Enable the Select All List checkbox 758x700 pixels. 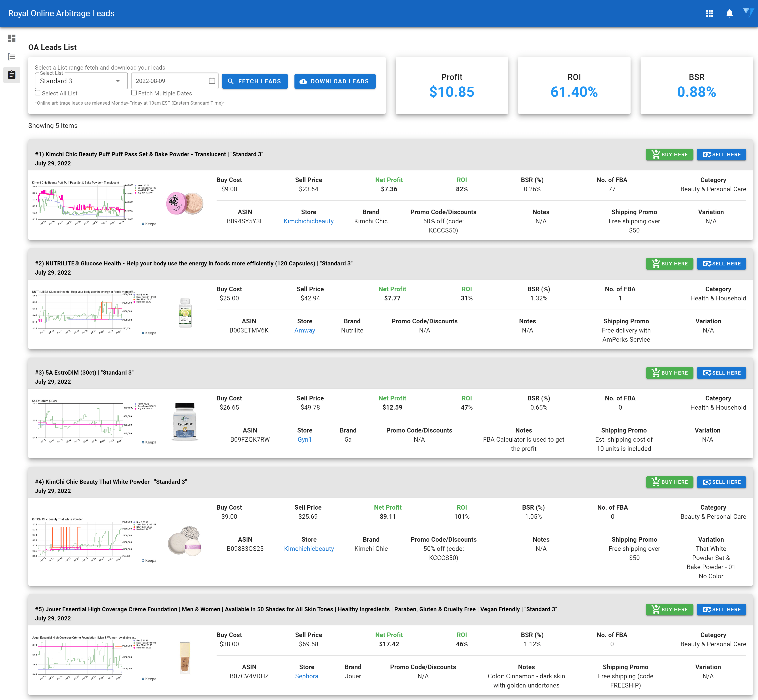pyautogui.click(x=38, y=93)
